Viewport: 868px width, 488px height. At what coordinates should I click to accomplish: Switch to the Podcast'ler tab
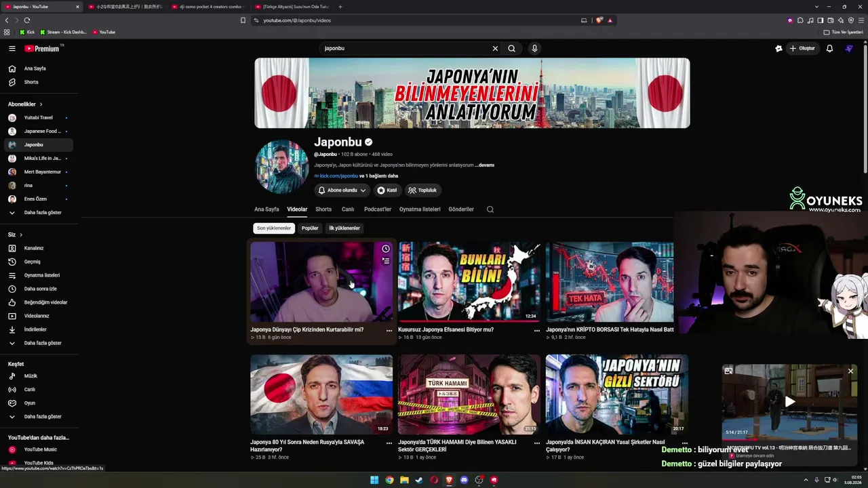378,209
